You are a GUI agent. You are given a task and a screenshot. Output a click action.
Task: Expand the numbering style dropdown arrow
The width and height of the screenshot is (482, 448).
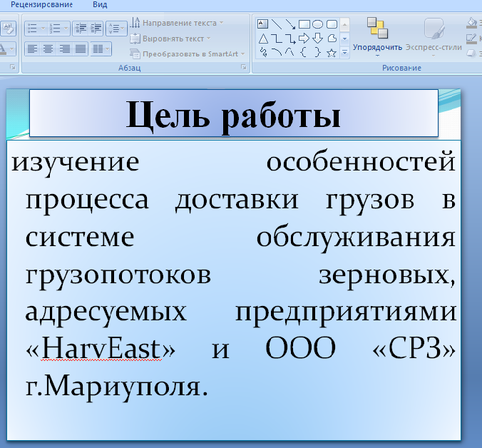66,29
